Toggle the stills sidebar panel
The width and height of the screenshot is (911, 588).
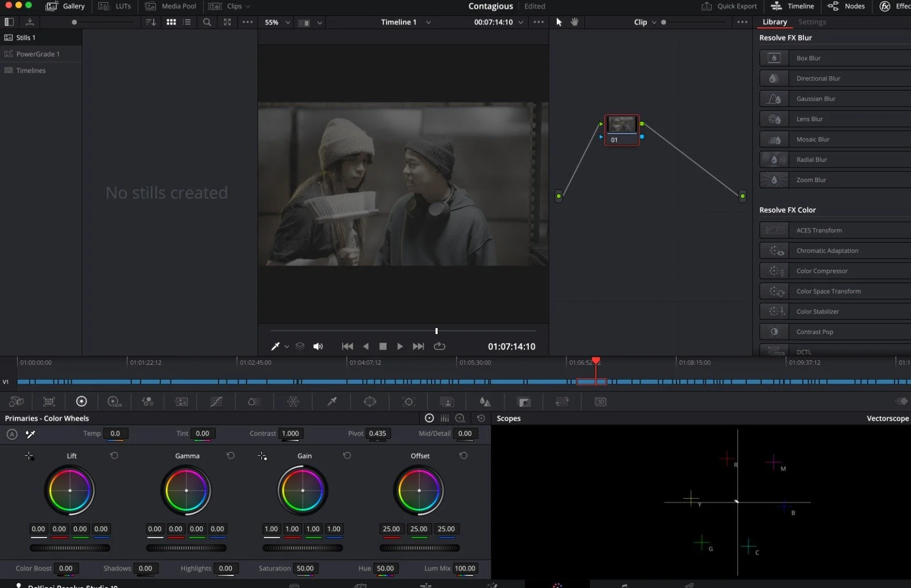[9, 22]
